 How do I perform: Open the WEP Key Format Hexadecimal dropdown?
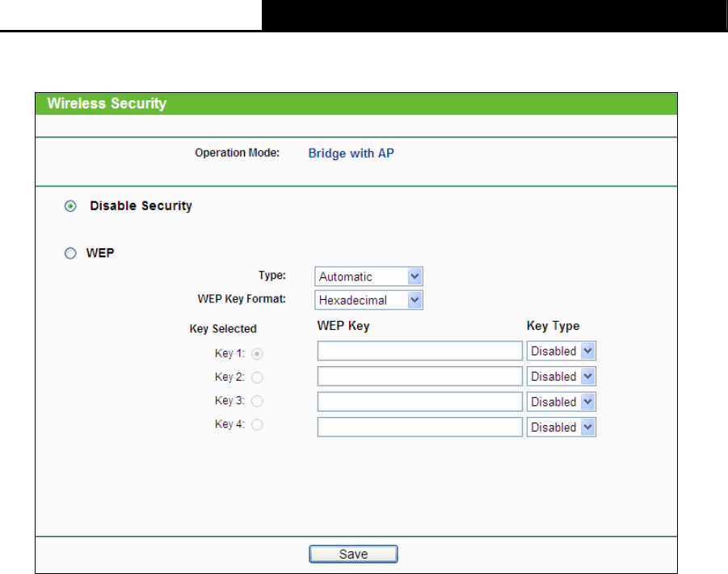368,300
